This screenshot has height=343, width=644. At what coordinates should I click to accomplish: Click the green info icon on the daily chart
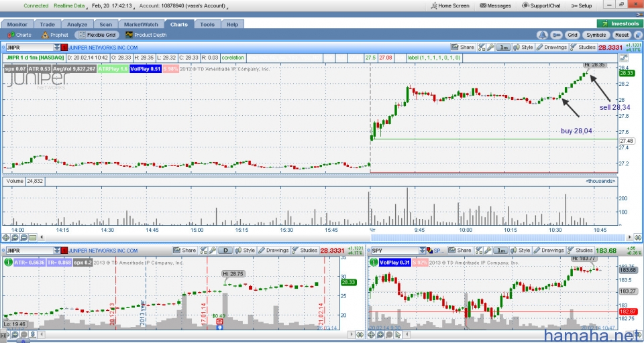tap(8, 263)
